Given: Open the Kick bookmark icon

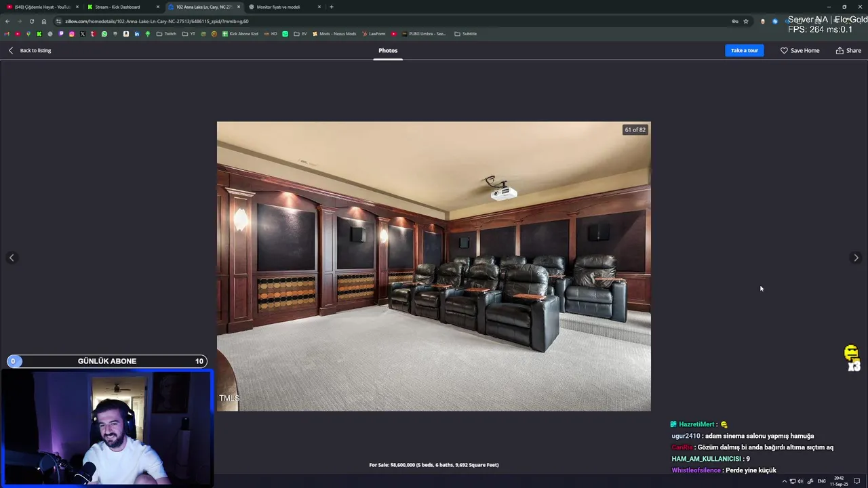Looking at the screenshot, I should (39, 34).
